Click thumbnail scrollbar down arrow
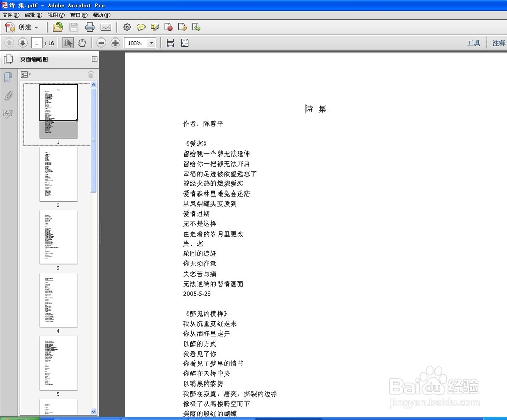Viewport: 507px width, 420px height. click(x=93, y=411)
